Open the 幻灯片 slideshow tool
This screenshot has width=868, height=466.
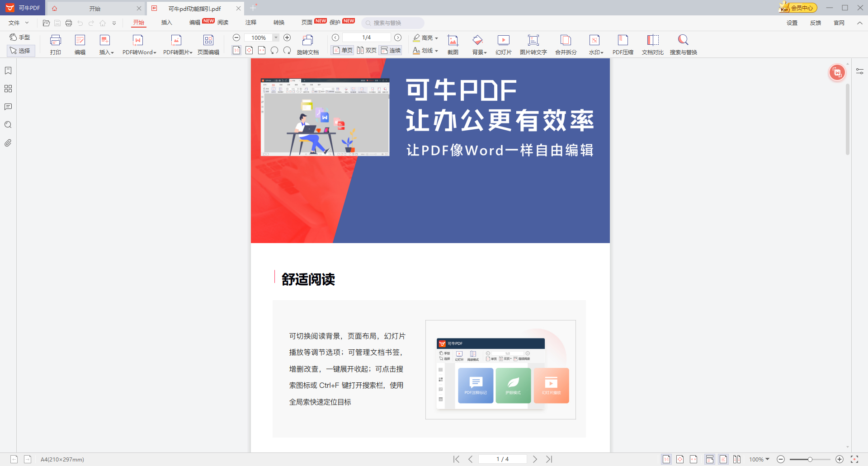503,44
